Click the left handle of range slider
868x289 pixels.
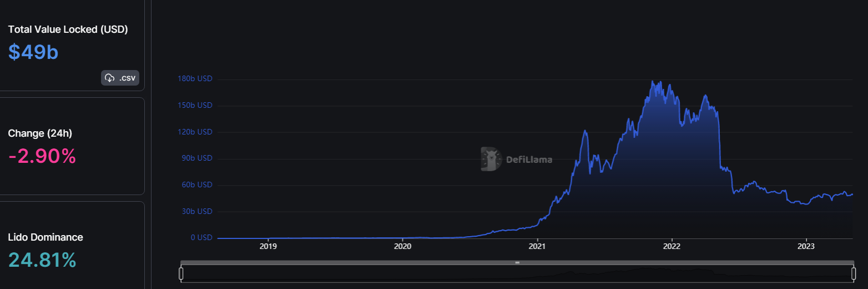(x=181, y=273)
